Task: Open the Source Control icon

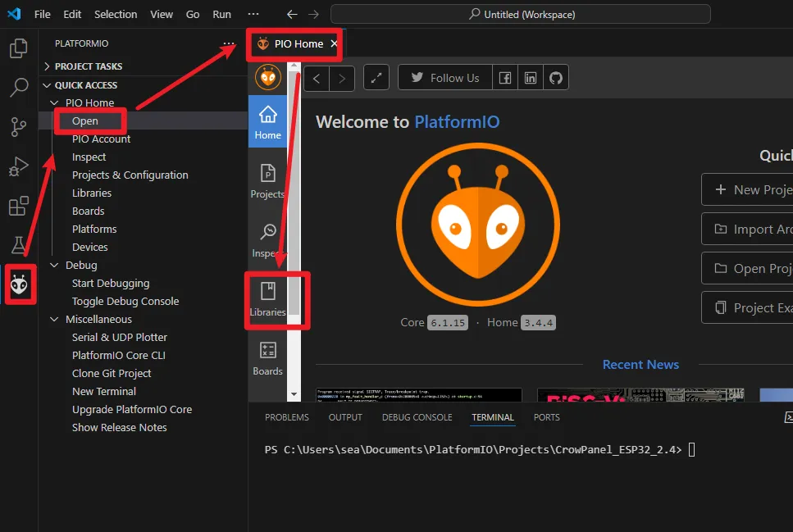Action: (18, 127)
